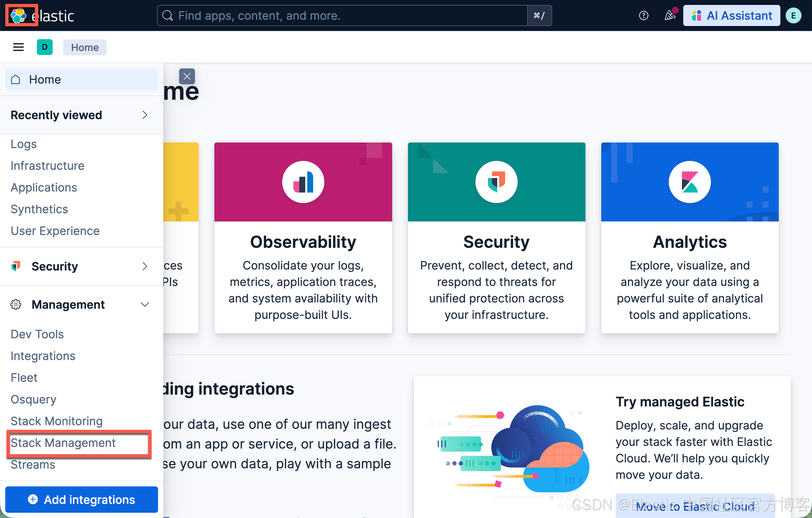Click the Home breadcrumb

point(85,47)
